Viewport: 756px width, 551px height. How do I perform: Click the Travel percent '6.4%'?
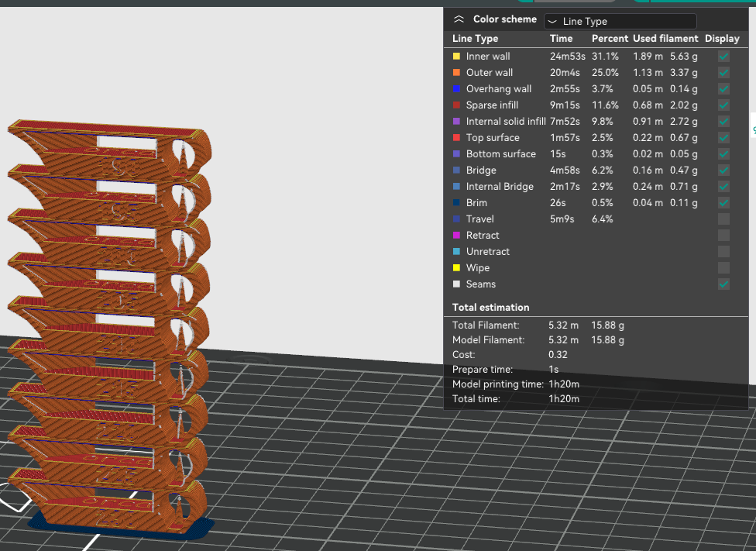coord(603,219)
